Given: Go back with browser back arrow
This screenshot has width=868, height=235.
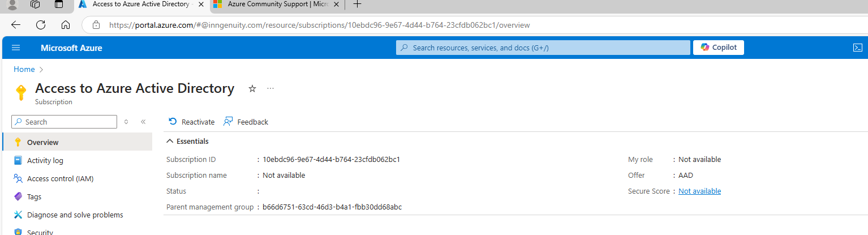Looking at the screenshot, I should pos(16,25).
